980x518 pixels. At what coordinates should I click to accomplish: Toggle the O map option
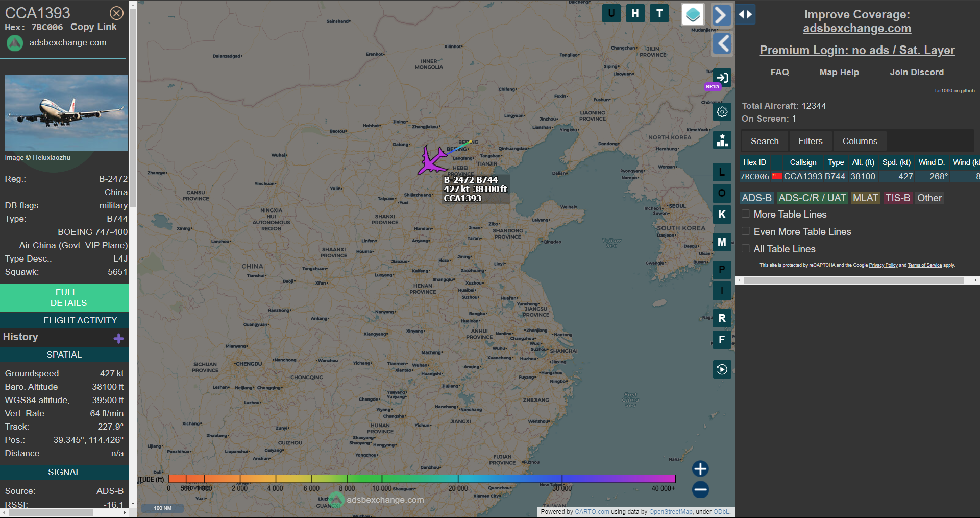722,193
